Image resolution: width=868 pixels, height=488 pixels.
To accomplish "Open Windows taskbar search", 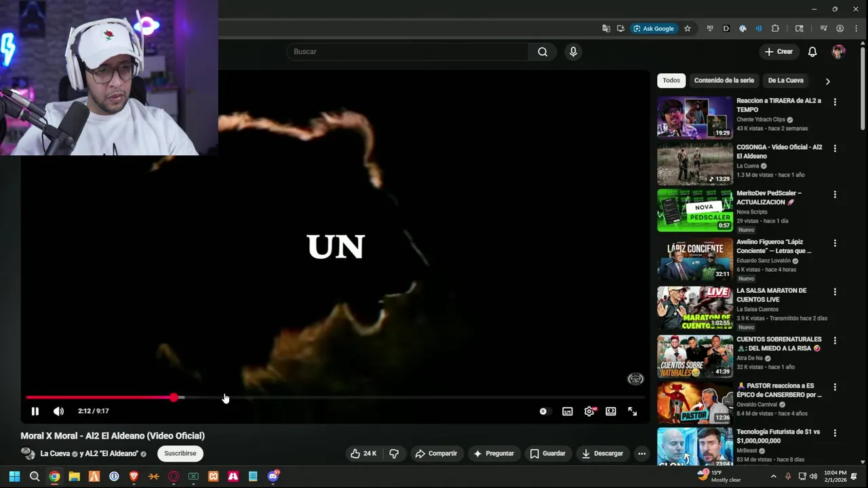I will (35, 476).
